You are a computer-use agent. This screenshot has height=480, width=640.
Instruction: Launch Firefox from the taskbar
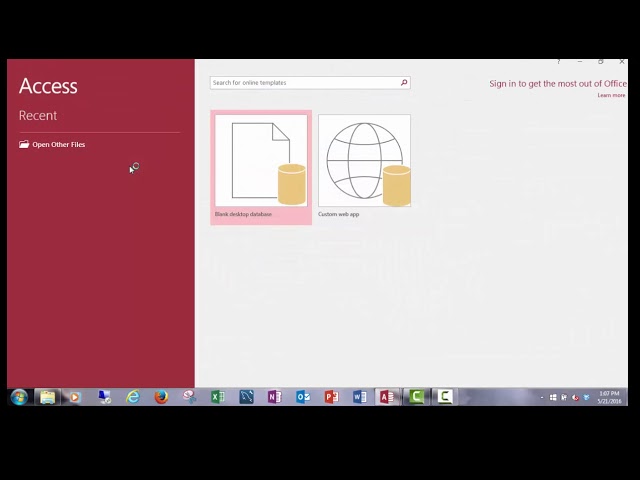pyautogui.click(x=162, y=397)
